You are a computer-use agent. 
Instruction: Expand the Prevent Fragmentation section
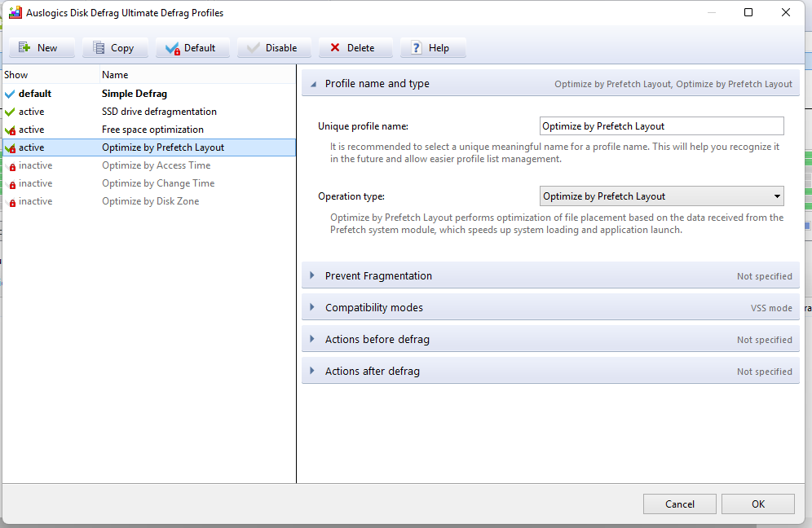click(550, 275)
